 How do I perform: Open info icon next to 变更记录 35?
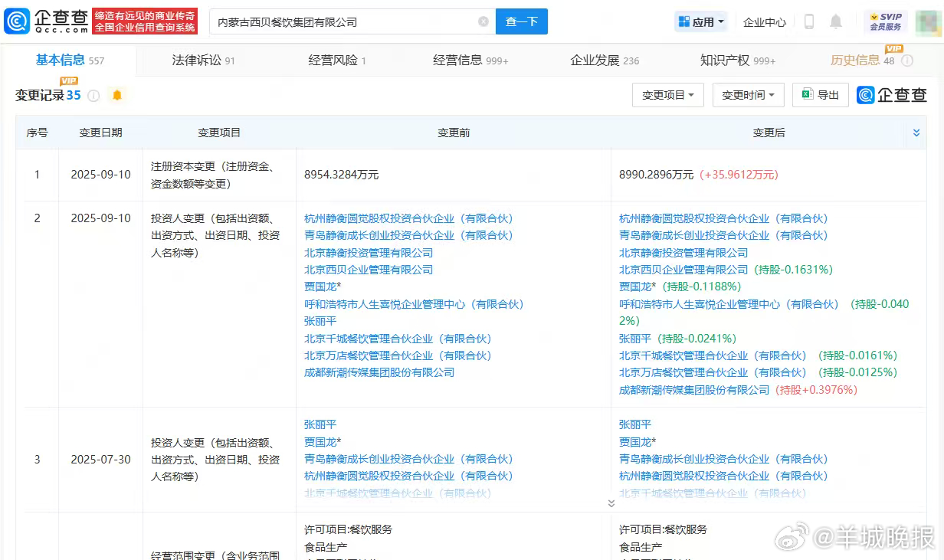[x=93, y=96]
